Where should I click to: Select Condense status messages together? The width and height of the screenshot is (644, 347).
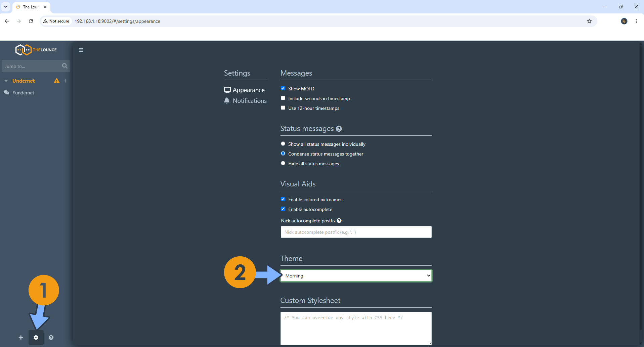tap(283, 154)
